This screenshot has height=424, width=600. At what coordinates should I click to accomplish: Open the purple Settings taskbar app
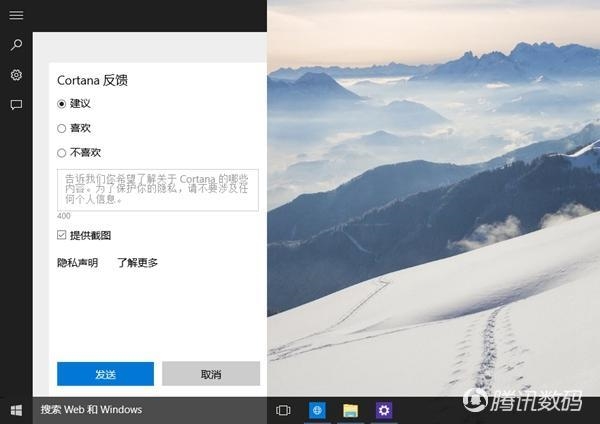click(x=384, y=410)
